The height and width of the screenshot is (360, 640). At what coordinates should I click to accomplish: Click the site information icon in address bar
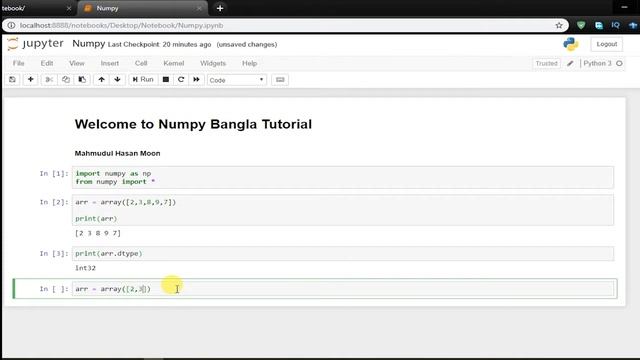pos(11,25)
